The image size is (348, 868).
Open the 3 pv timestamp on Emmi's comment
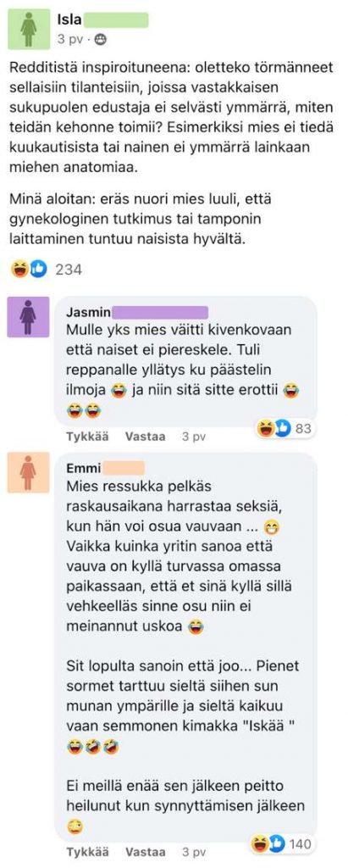pyautogui.click(x=194, y=851)
